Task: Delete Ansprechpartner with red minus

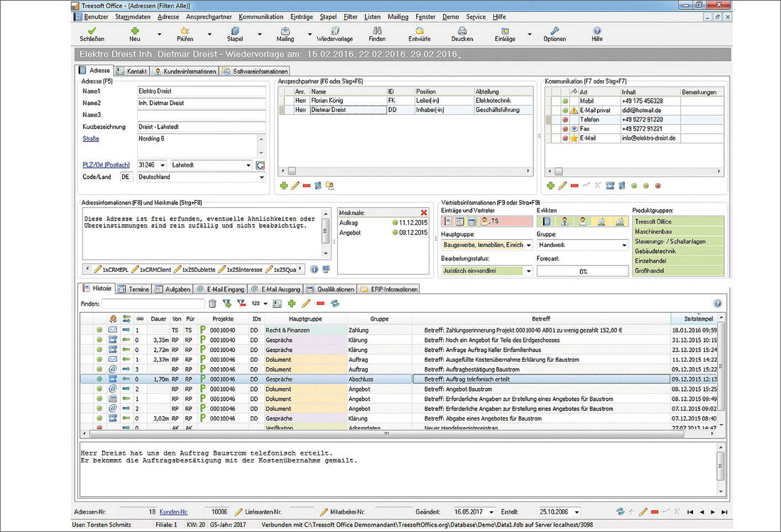Action: (307, 186)
